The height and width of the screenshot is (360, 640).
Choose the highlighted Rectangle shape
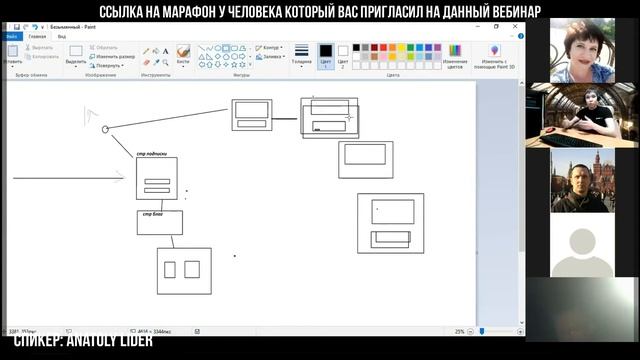pos(226,49)
